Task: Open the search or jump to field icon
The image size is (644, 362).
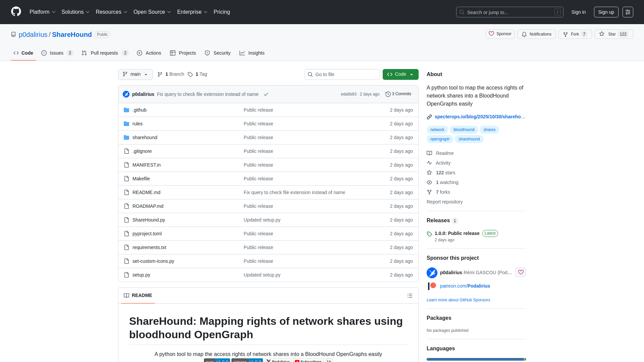Action: point(462,12)
